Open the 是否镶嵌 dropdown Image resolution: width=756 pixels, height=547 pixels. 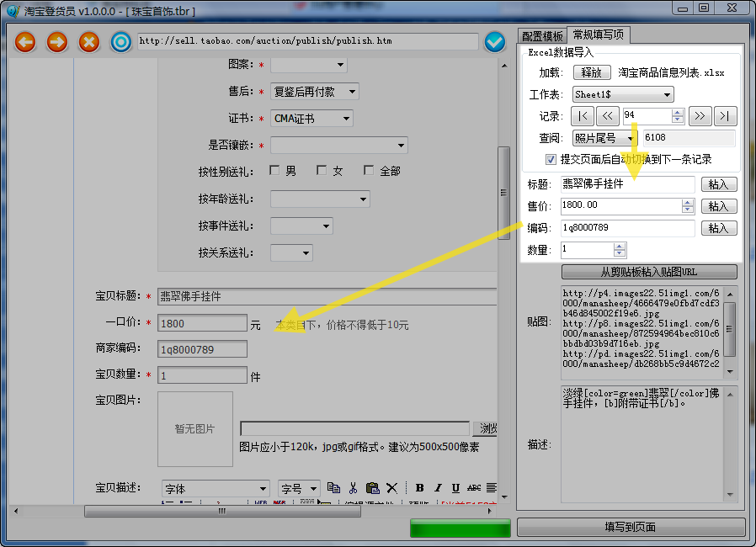click(x=339, y=146)
